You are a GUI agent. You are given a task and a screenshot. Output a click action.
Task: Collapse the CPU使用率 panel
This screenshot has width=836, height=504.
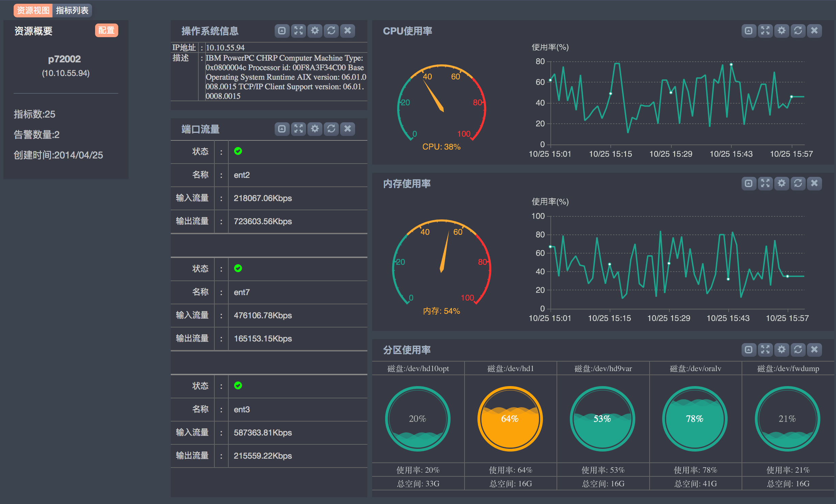pyautogui.click(x=748, y=31)
